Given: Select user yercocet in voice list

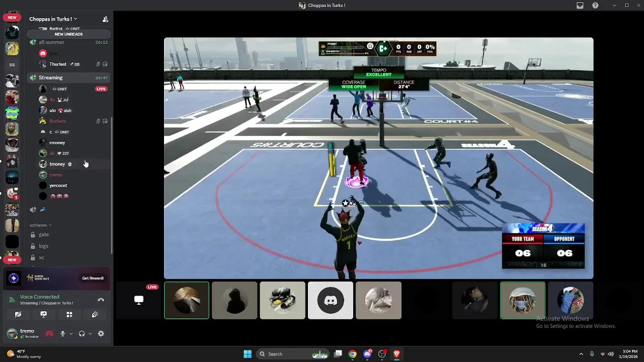Looking at the screenshot, I should tap(73, 186).
